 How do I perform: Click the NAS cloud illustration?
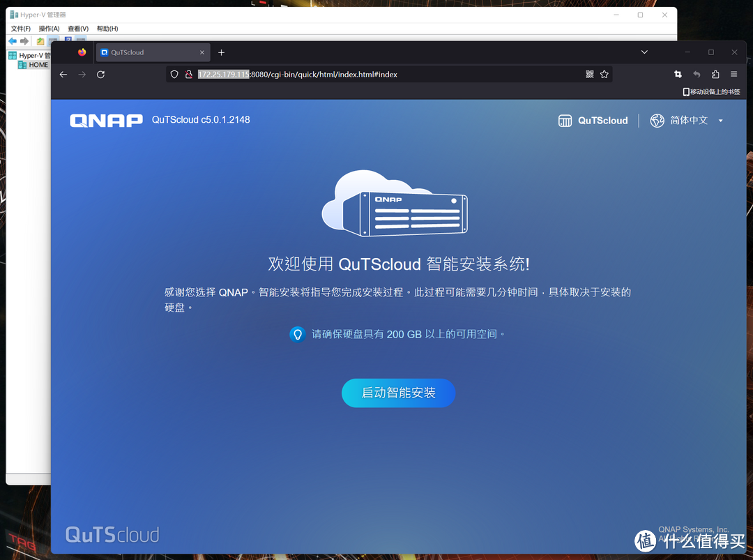(394, 203)
